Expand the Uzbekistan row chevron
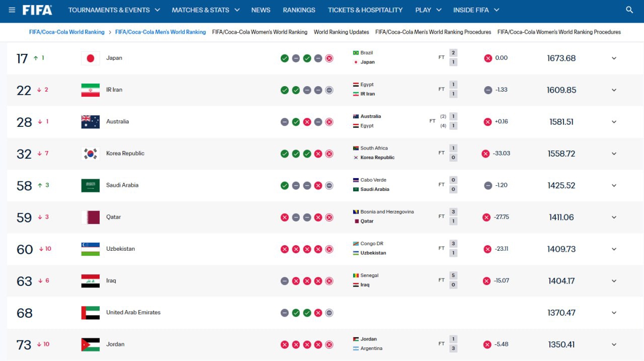Image resolution: width=644 pixels, height=361 pixels. pyautogui.click(x=614, y=249)
